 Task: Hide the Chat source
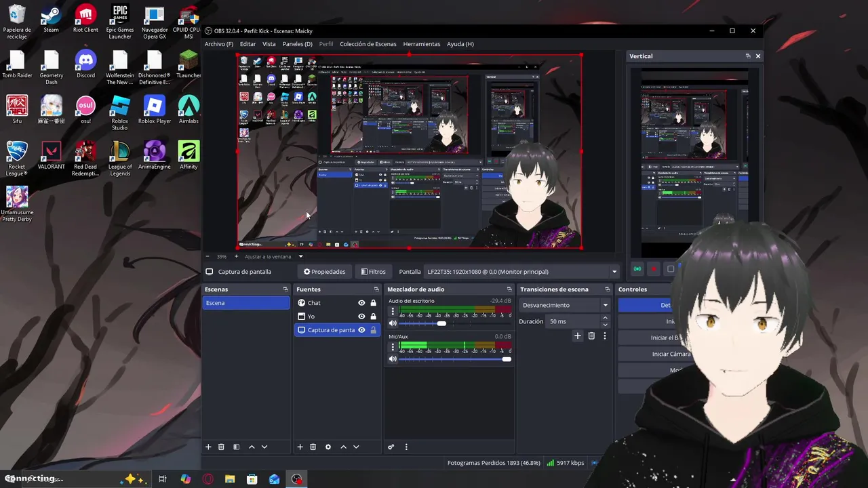click(361, 303)
